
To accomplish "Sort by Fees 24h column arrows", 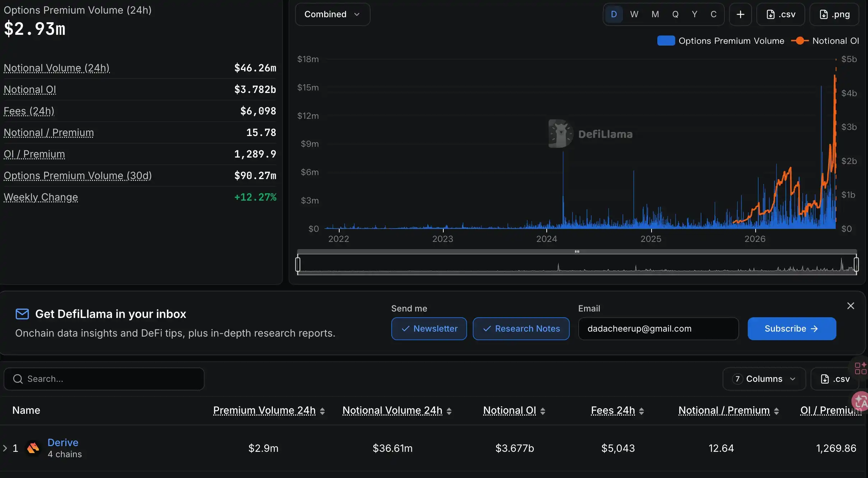I will pyautogui.click(x=641, y=411).
